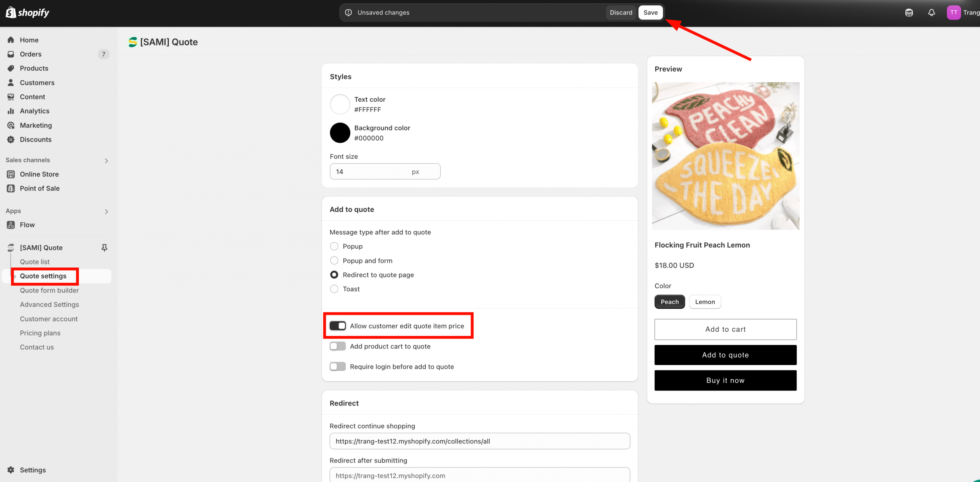Click the Marketing target icon

click(x=11, y=125)
